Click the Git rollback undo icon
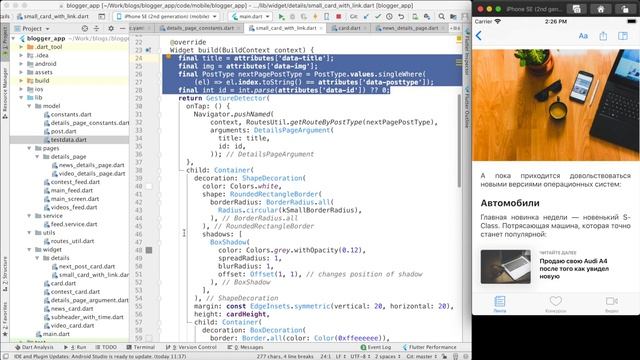This screenshot has height=360, width=640. 401,16
